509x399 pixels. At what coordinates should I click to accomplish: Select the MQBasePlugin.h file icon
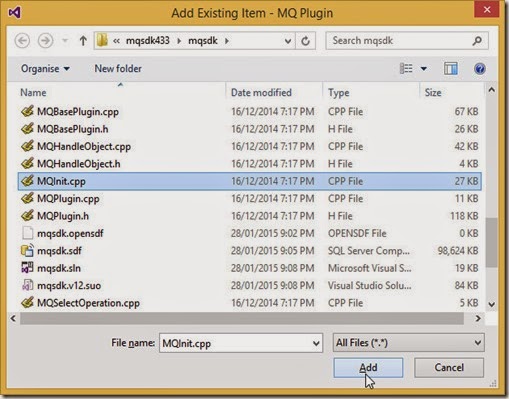pos(27,129)
